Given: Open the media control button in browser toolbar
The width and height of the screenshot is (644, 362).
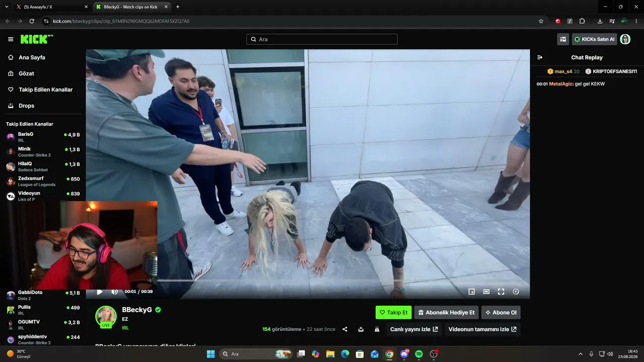Looking at the screenshot, I should (x=612, y=21).
